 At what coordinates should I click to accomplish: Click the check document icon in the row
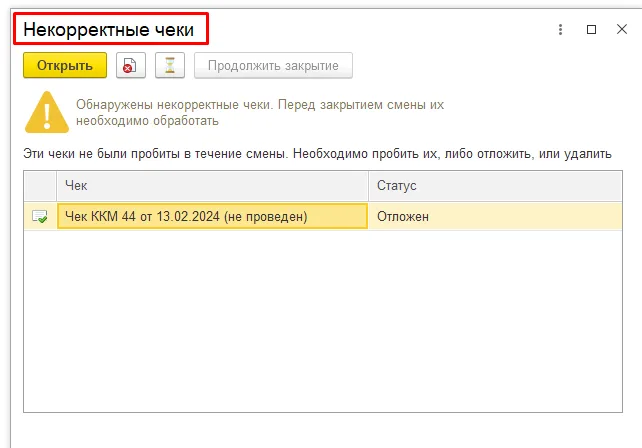[40, 216]
